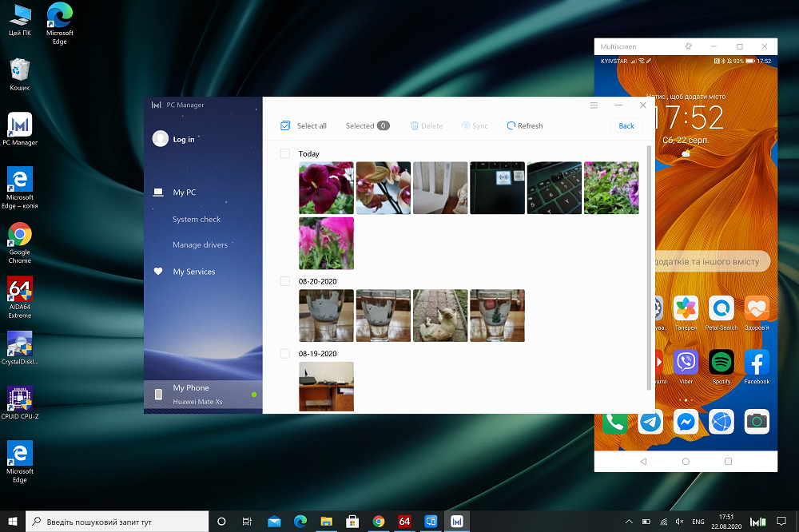The height and width of the screenshot is (532, 799).
Task: Open the pink flower photo in second row
Action: pos(326,243)
